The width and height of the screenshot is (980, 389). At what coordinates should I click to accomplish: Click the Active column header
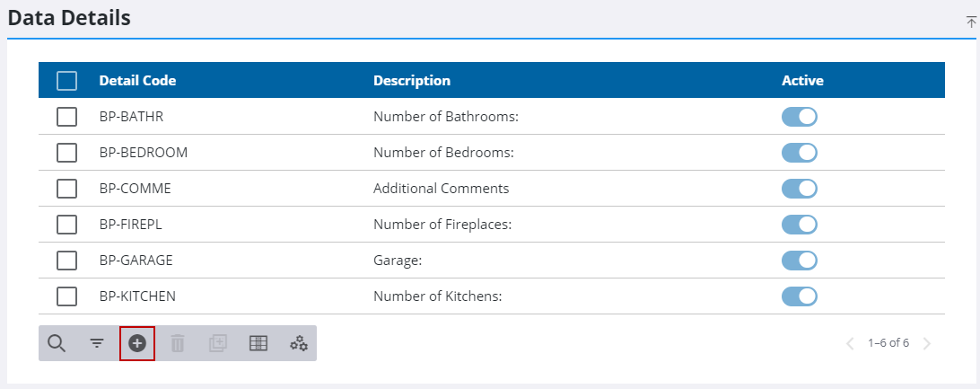pos(802,81)
